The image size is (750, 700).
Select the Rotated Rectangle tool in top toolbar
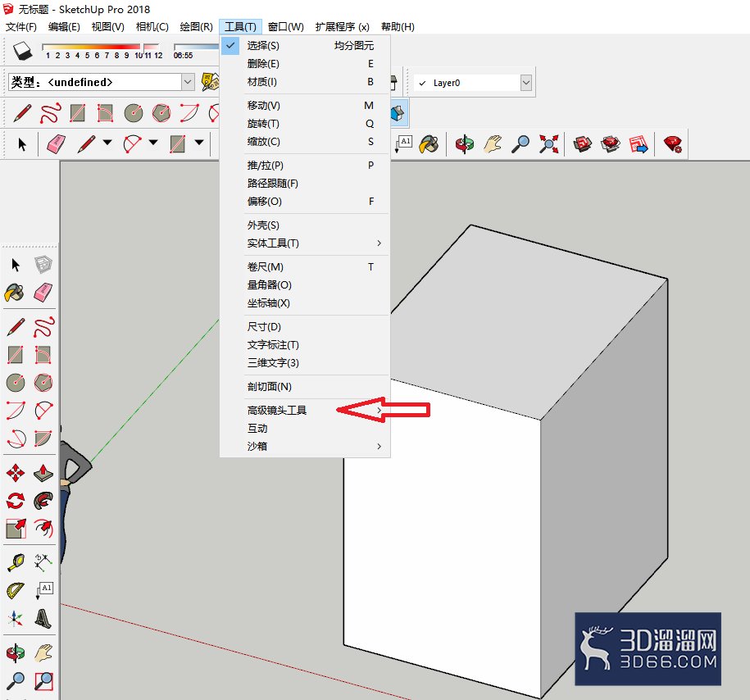pyautogui.click(x=105, y=113)
